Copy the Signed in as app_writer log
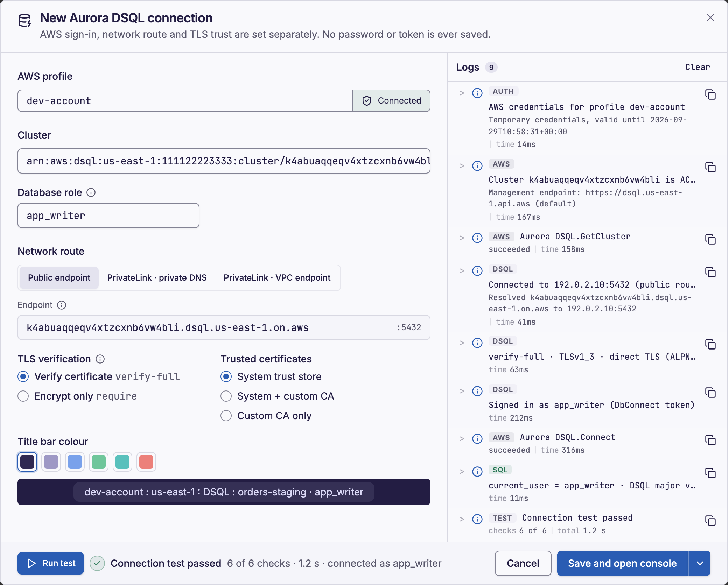 (710, 393)
